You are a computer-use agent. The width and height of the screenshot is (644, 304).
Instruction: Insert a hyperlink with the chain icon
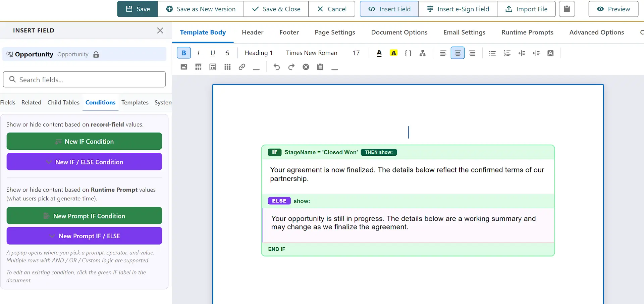pyautogui.click(x=242, y=67)
